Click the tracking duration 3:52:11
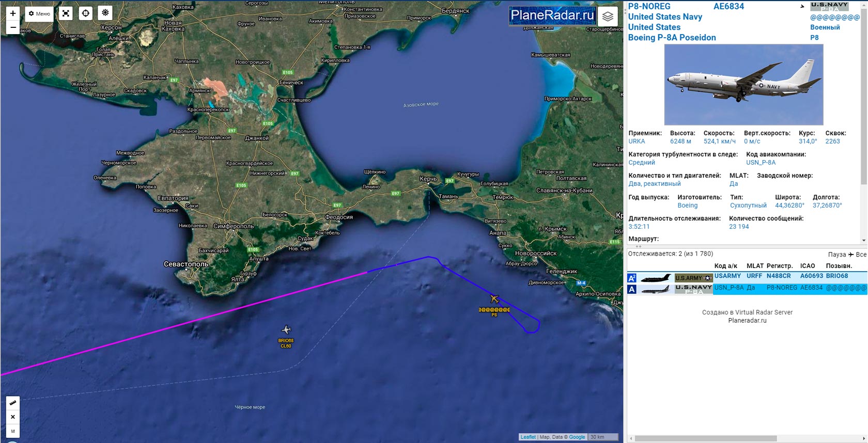 639,227
